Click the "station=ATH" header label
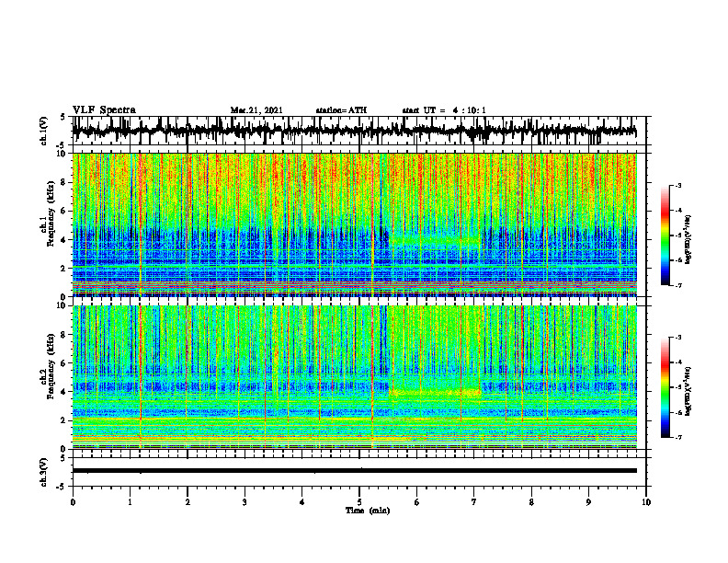The image size is (728, 563). [x=341, y=110]
